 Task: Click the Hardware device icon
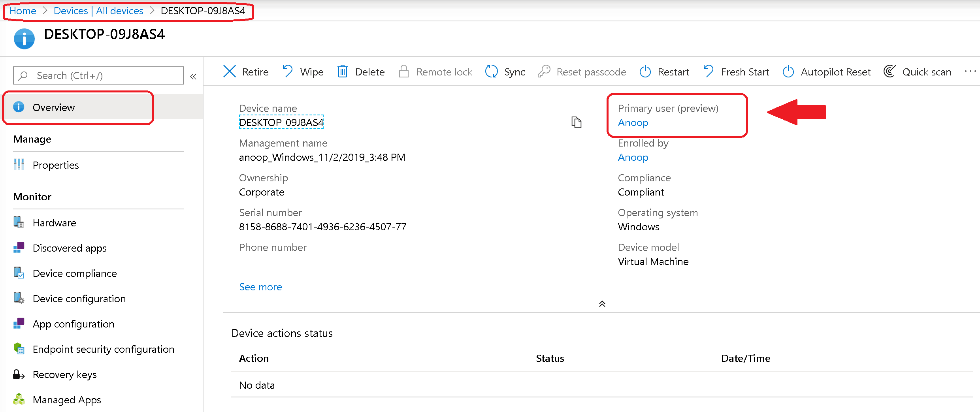coord(19,222)
